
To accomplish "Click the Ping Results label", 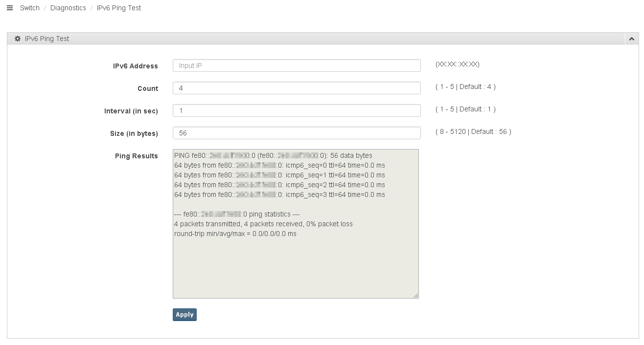I will (x=137, y=156).
